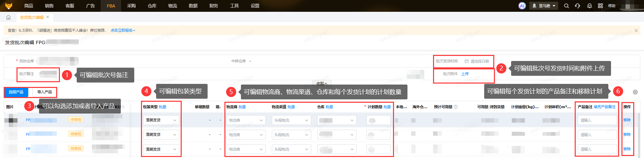Open the 商品 menu
The height and width of the screenshot is (158, 644).
pos(29,6)
